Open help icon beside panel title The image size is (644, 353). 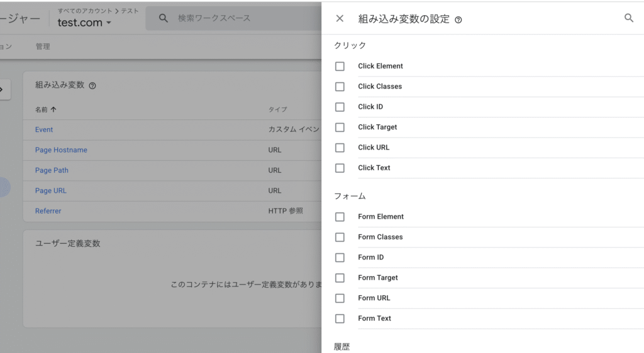458,20
